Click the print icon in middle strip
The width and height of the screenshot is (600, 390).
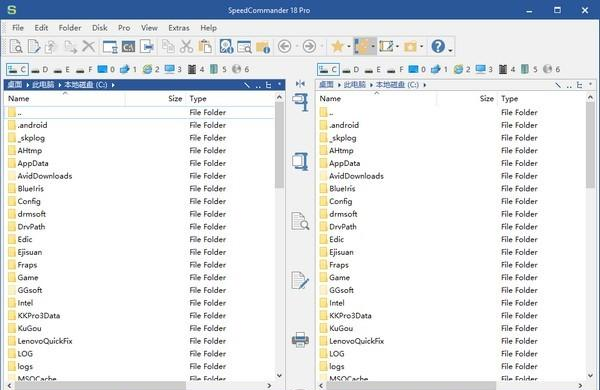pos(300,339)
